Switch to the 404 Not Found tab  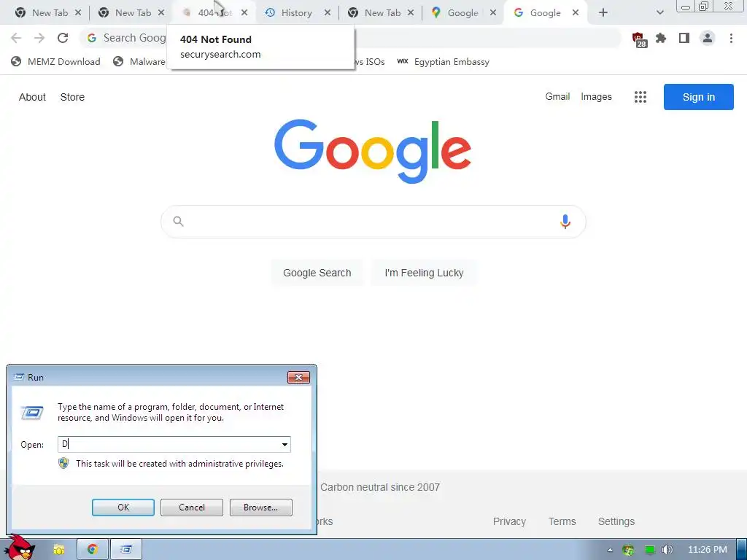pos(208,13)
